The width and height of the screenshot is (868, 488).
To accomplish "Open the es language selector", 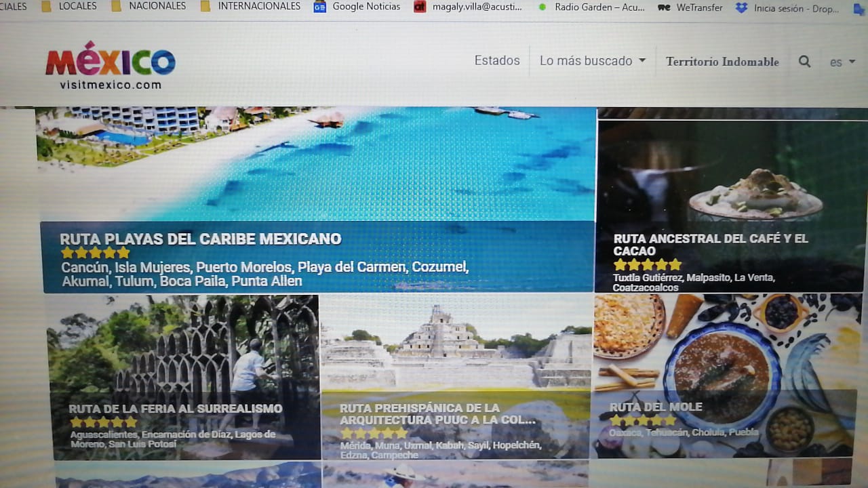I will coord(842,62).
